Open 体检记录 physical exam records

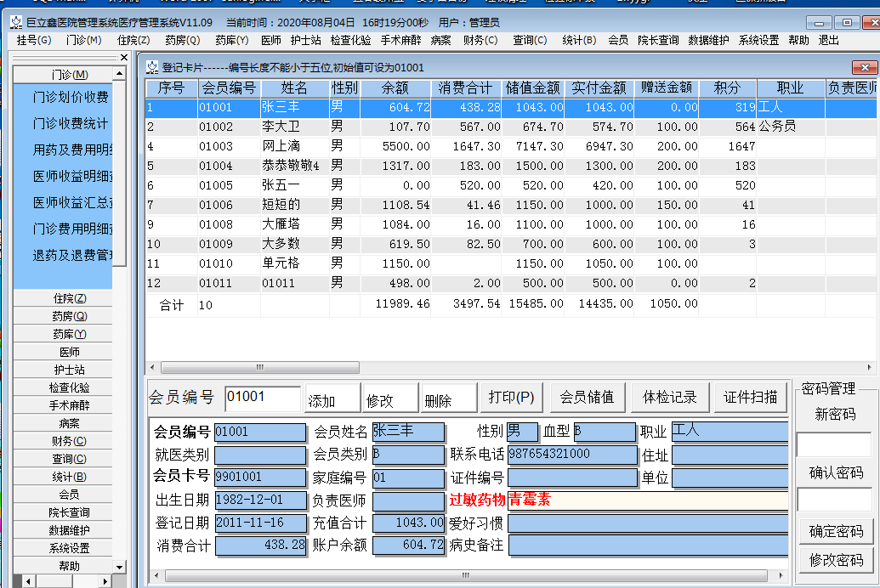point(668,397)
